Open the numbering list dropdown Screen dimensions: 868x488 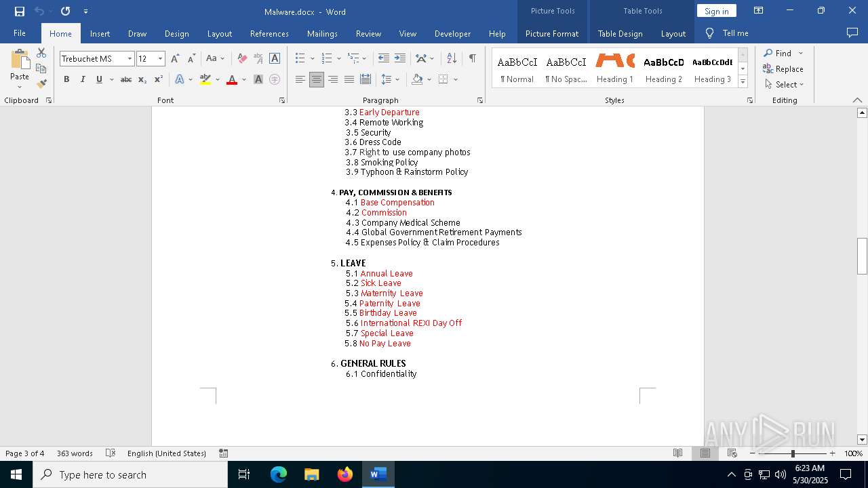(x=338, y=59)
